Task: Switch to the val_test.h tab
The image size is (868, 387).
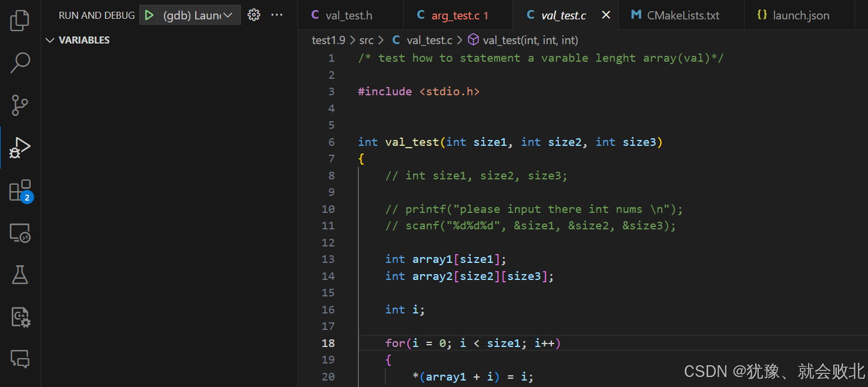Action: click(350, 15)
